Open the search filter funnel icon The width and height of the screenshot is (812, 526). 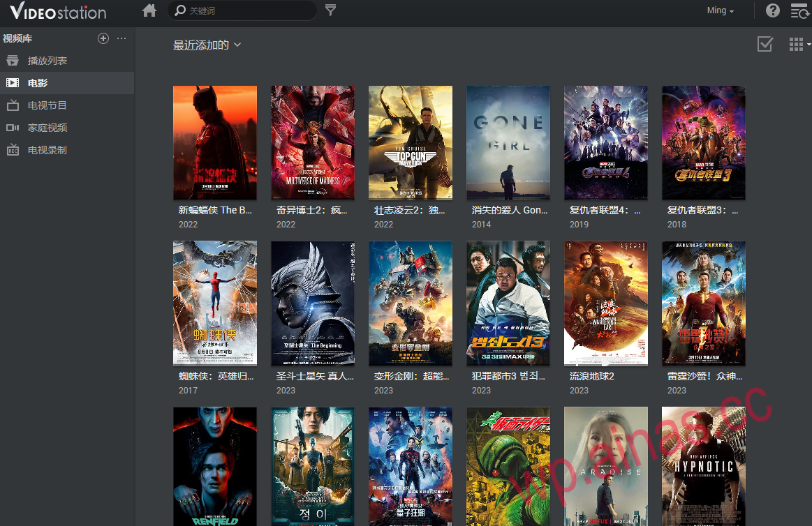click(330, 10)
